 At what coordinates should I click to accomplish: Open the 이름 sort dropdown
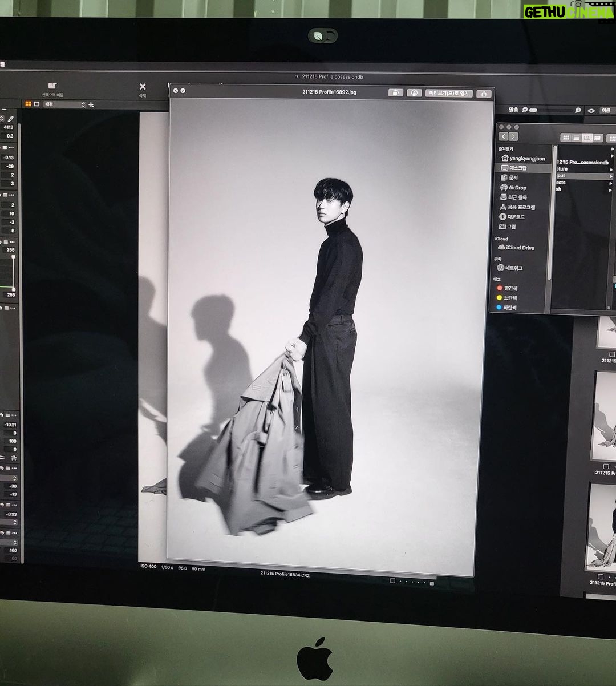(608, 111)
